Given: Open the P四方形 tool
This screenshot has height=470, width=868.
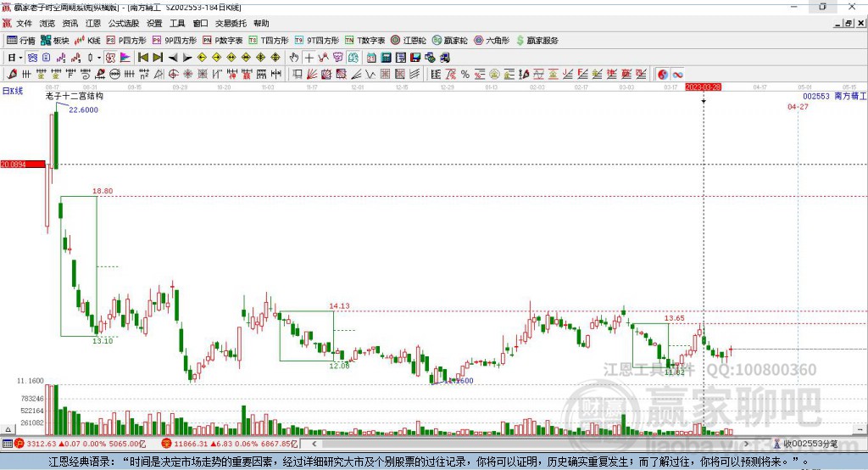Looking at the screenshot, I should [126, 40].
